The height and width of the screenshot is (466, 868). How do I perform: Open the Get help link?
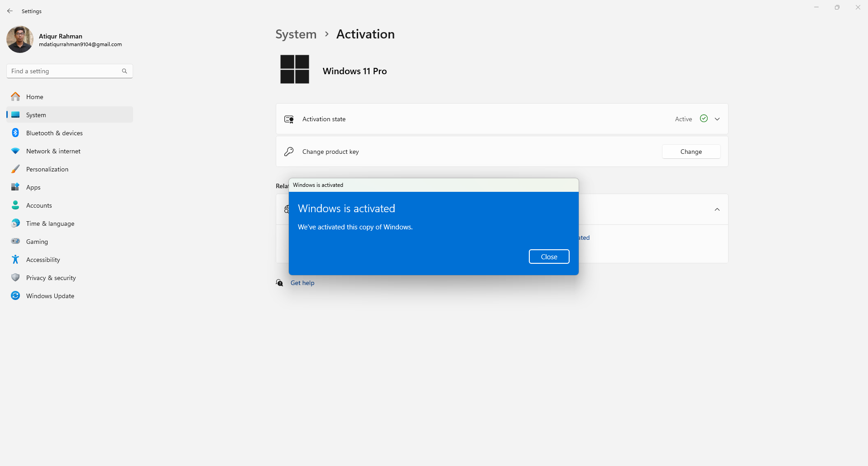click(x=302, y=283)
